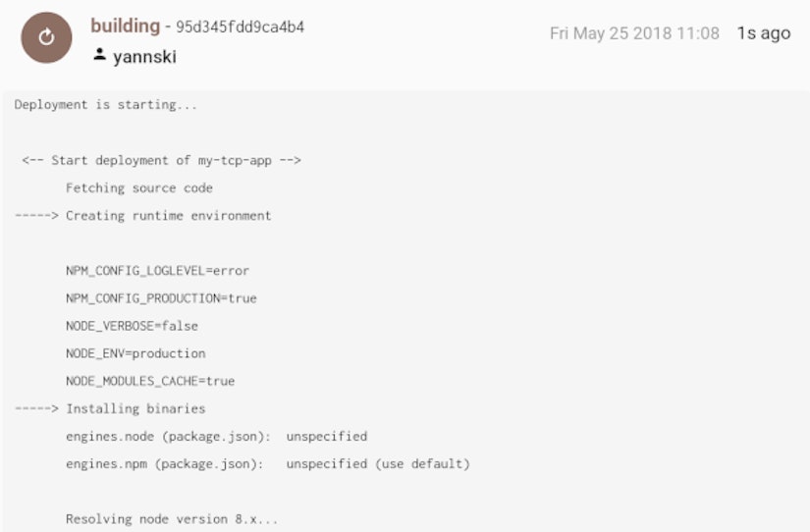
Task: Click the user person icon beside yannski
Action: [x=100, y=54]
